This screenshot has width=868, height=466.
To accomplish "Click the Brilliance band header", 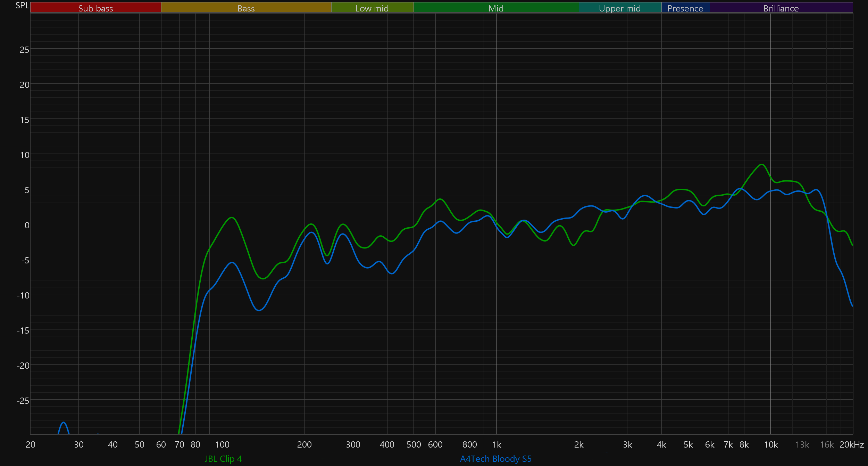I will point(781,8).
